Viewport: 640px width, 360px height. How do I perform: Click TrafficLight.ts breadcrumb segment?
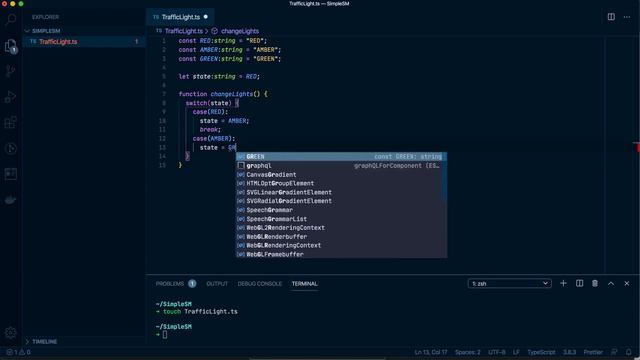[184, 31]
